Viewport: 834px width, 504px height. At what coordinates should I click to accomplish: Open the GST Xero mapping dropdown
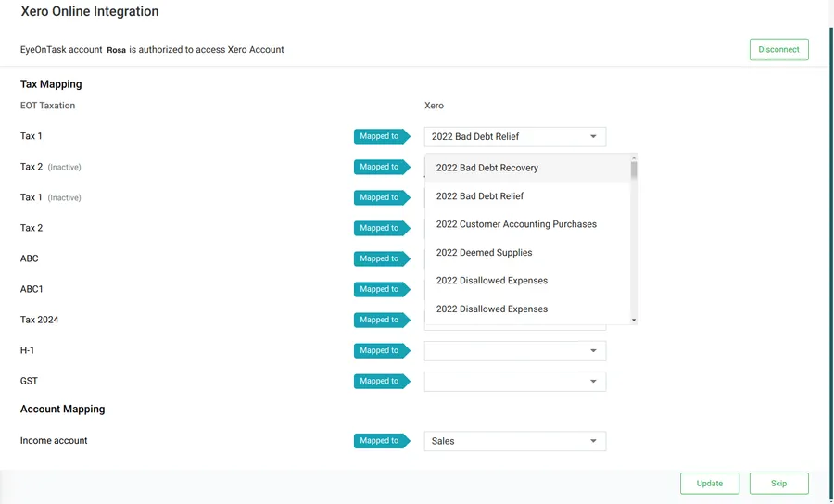[515, 381]
